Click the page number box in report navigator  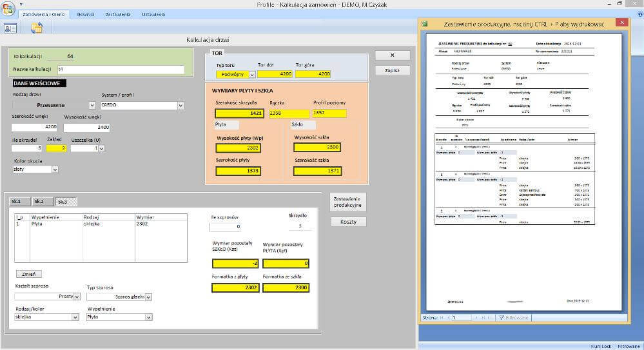(x=462, y=318)
